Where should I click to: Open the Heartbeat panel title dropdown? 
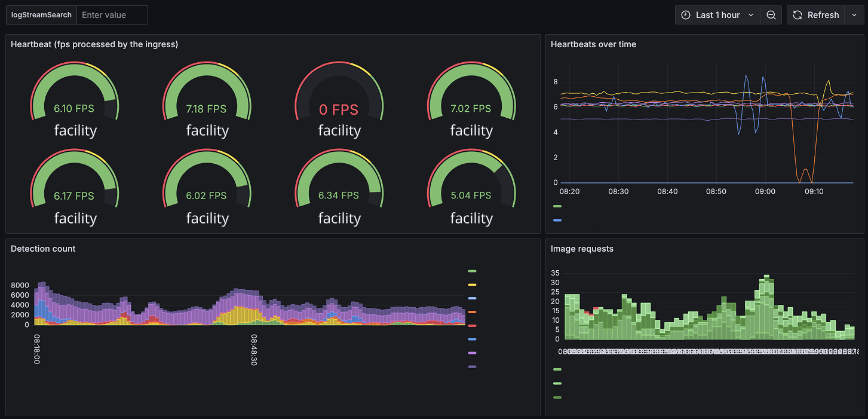click(x=94, y=44)
